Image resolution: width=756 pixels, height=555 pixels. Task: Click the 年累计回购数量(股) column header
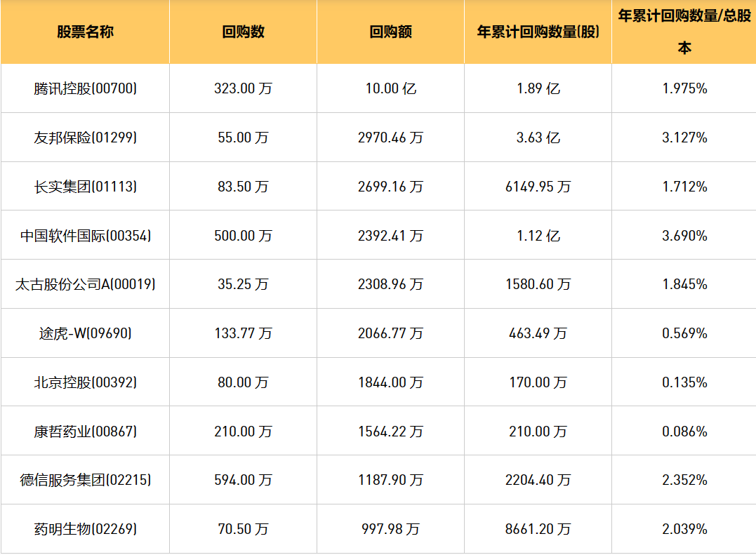tap(538, 32)
